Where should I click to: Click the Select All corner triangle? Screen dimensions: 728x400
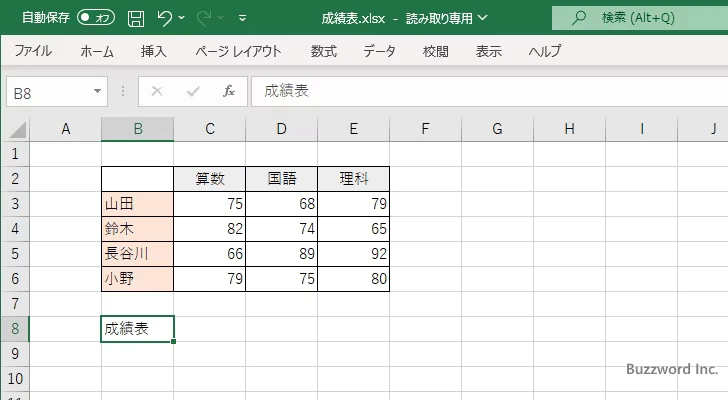click(x=18, y=129)
